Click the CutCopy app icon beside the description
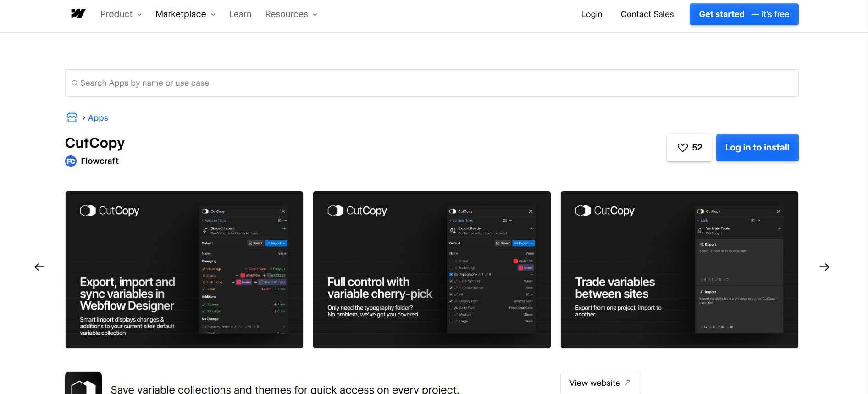 click(83, 383)
